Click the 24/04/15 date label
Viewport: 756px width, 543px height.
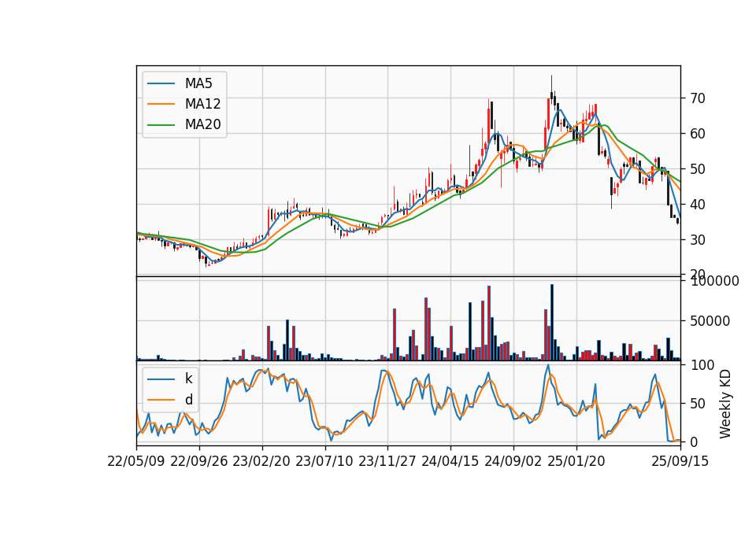[x=450, y=461]
